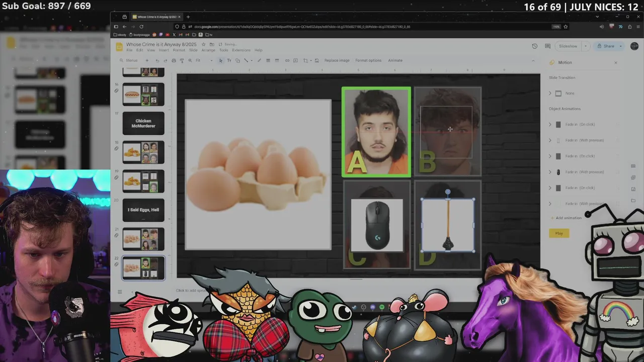Open the Slideshow options dropdown arrow

pyautogui.click(x=585, y=46)
